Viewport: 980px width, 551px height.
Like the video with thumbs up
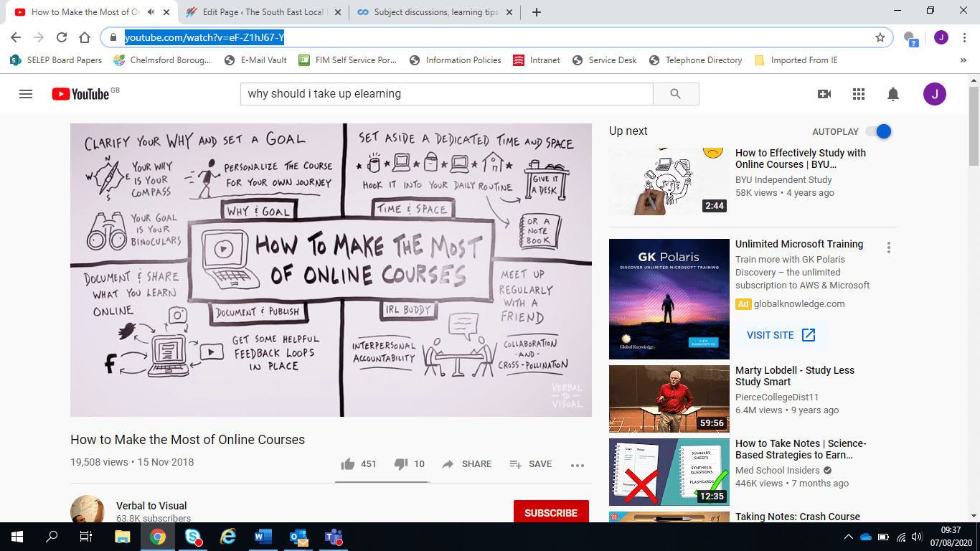pyautogui.click(x=349, y=464)
